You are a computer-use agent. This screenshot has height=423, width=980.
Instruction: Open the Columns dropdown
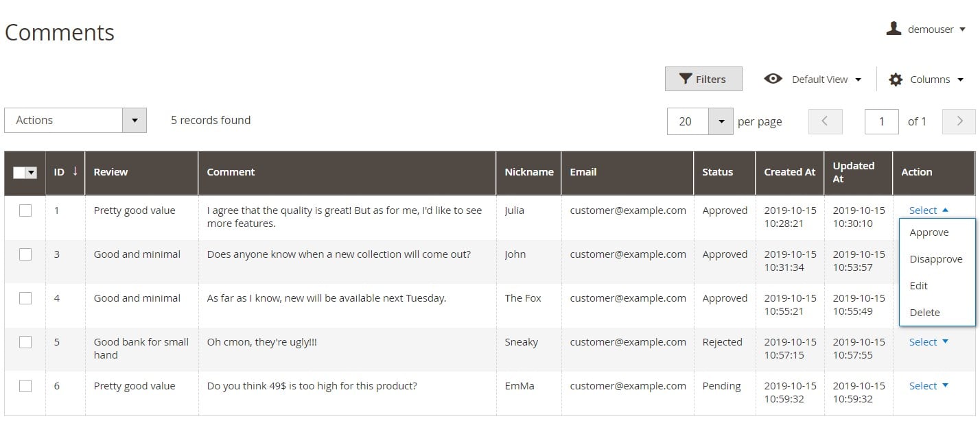click(936, 80)
